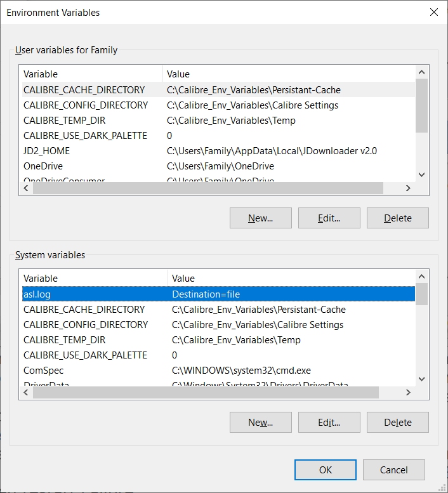Click Edit button under System variables
The height and width of the screenshot is (493, 448).
329,423
